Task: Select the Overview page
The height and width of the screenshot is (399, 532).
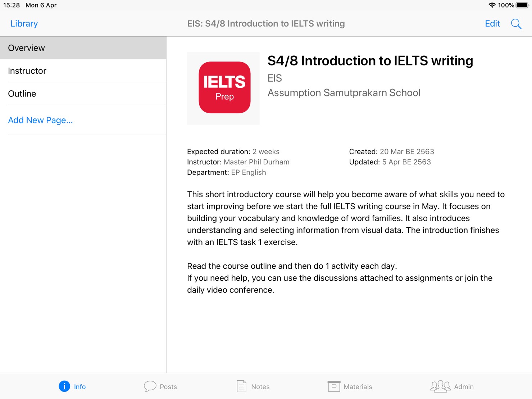Action: [x=83, y=48]
